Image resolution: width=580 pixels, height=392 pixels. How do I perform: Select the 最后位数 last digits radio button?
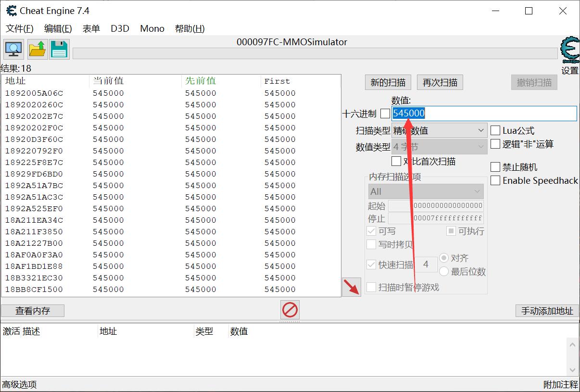(x=444, y=271)
